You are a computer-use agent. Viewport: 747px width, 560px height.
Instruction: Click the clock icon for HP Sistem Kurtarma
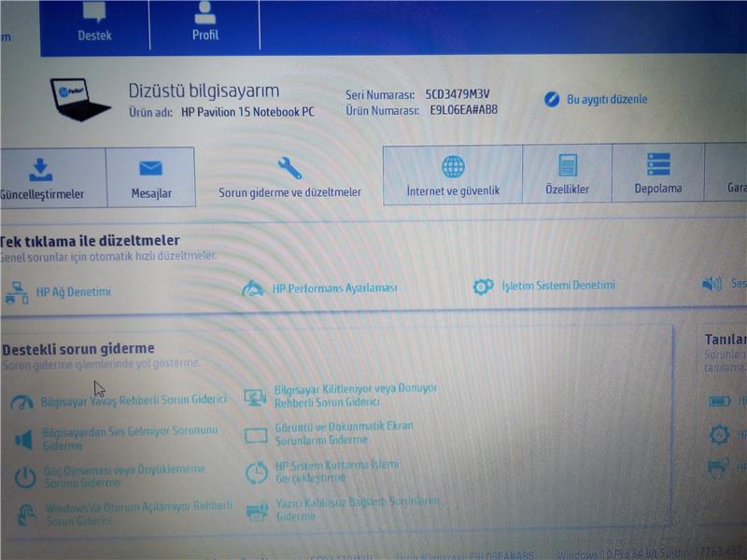[x=257, y=473]
